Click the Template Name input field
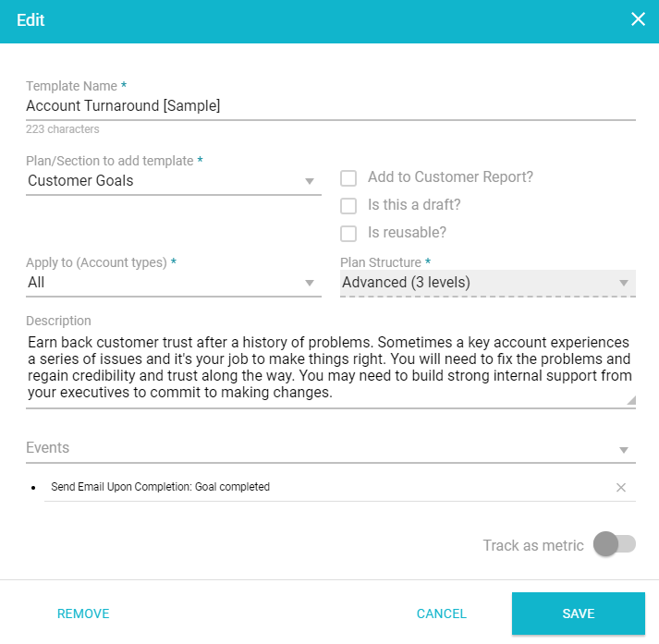This screenshot has height=644, width=659. click(x=330, y=106)
